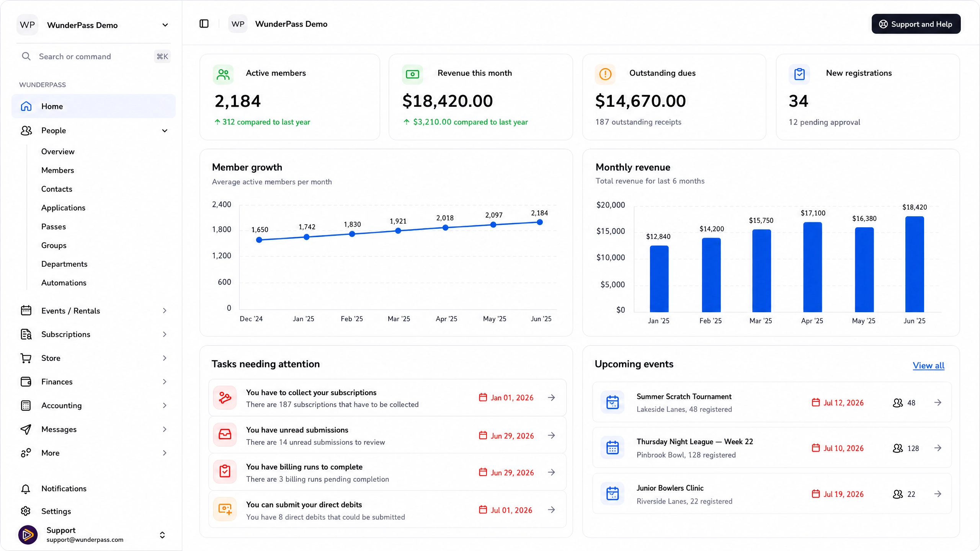
Task: Focus the Search or command field
Action: 93,56
